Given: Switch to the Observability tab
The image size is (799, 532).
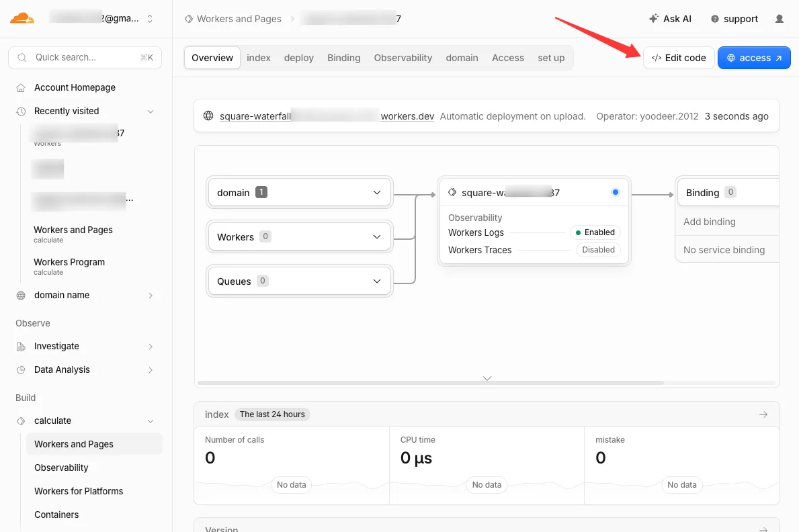Looking at the screenshot, I should tap(403, 58).
